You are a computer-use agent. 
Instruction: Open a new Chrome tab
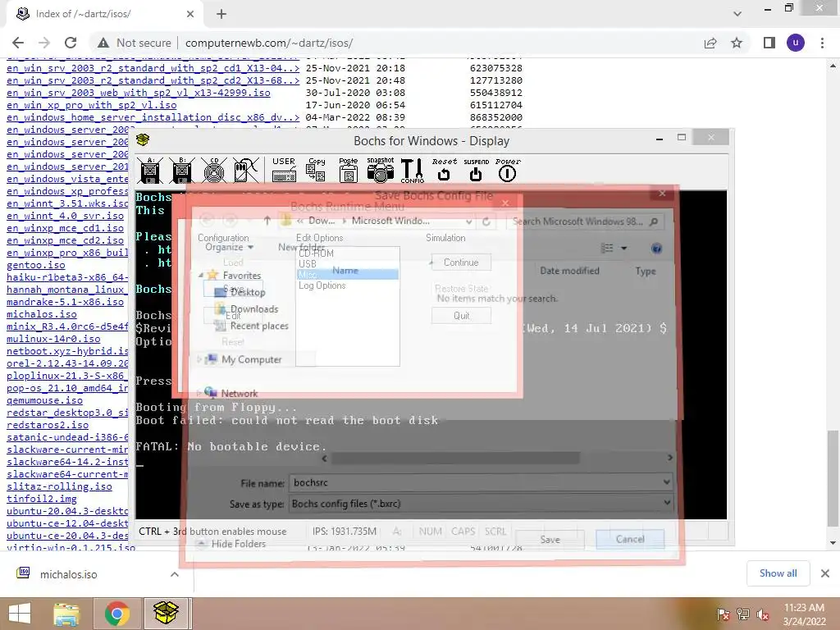(x=221, y=14)
